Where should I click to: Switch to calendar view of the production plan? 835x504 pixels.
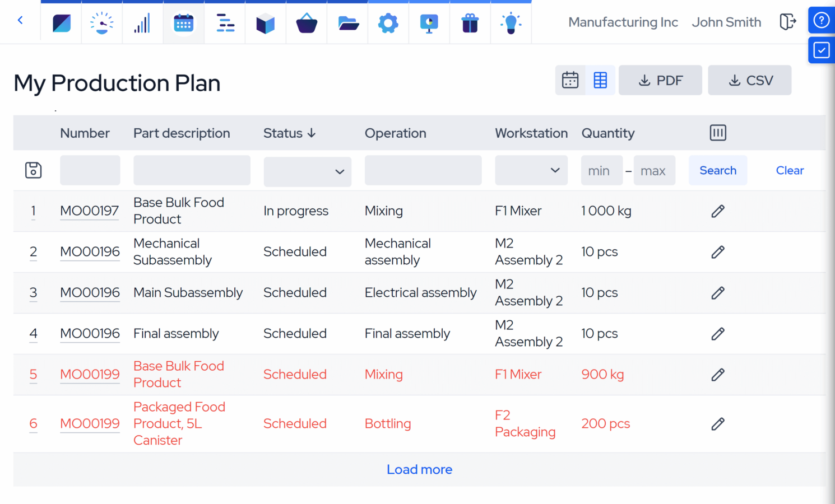[570, 80]
